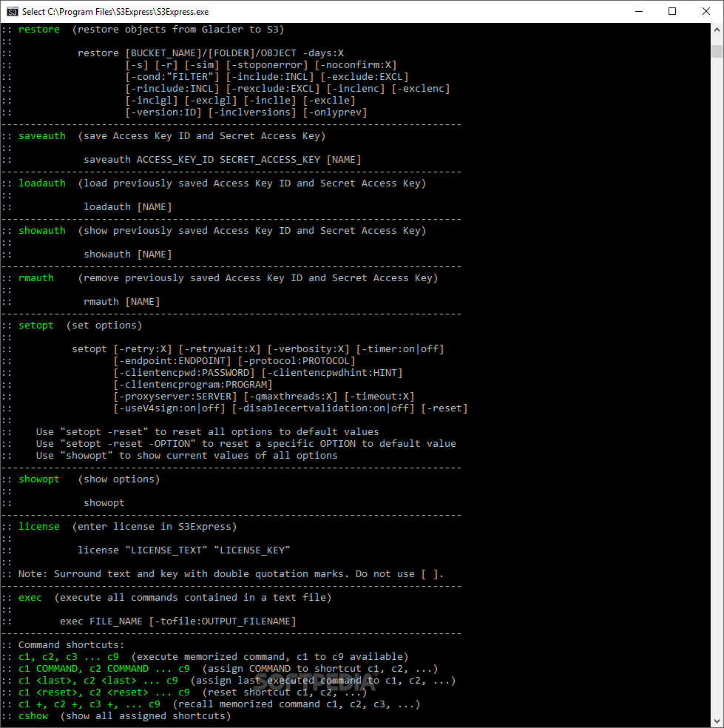724x728 pixels.
Task: Click 'c1 COMMAND, c2 COMMAND ... c9' text
Action: [104, 669]
